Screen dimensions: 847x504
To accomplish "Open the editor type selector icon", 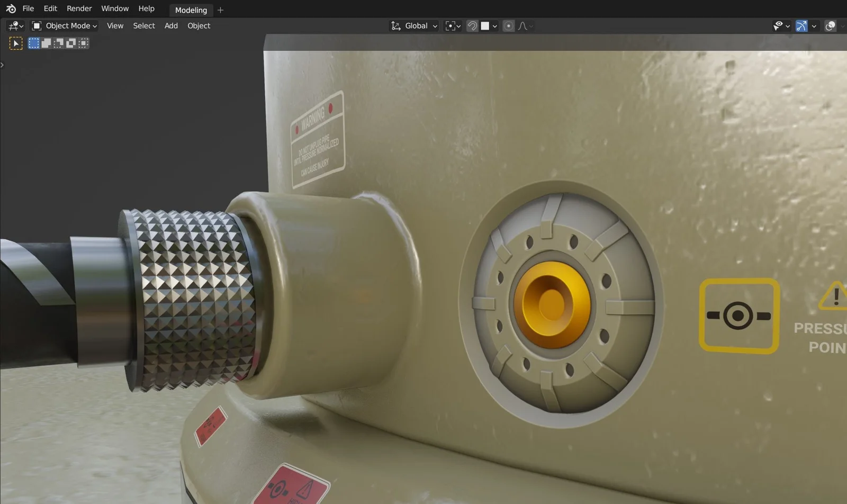I will coord(15,26).
